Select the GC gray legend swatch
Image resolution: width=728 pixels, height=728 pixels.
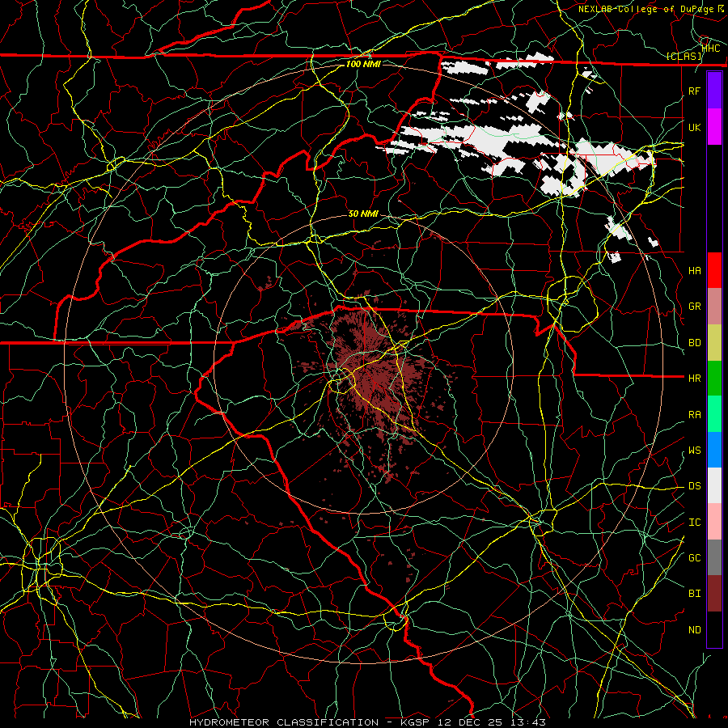(x=714, y=557)
